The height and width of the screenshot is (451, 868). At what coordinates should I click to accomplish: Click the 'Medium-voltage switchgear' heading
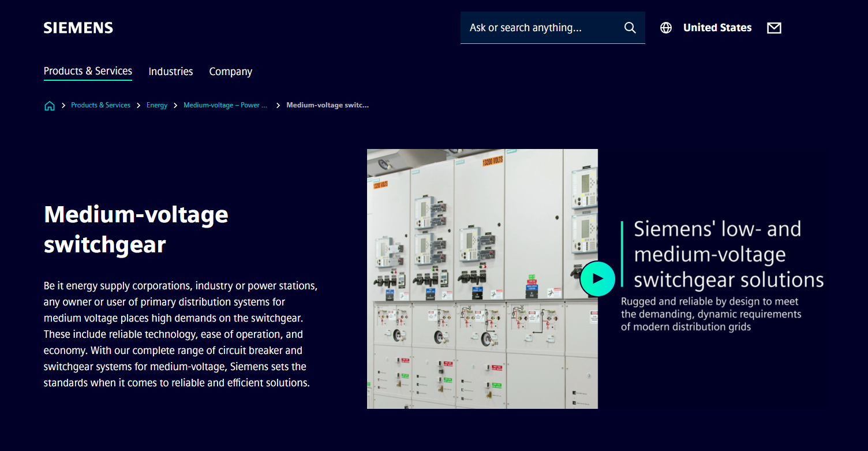136,229
